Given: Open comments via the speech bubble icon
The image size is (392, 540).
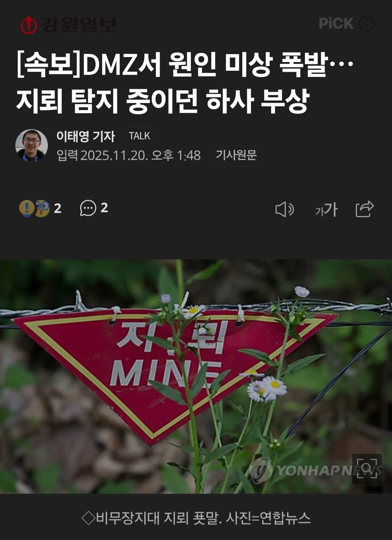Looking at the screenshot, I should coord(88,208).
